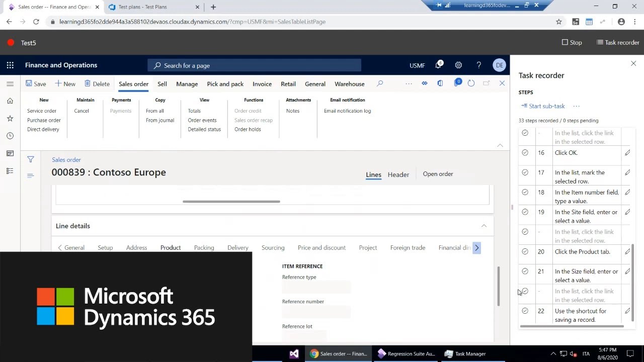Open more options ellipsis in action pane

(409, 83)
